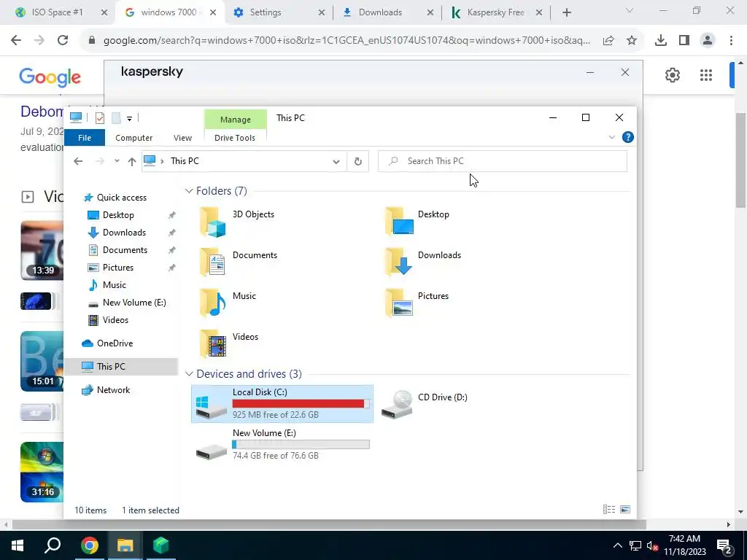
Task: Open the Videos folder in Folders group
Action: tap(228, 344)
